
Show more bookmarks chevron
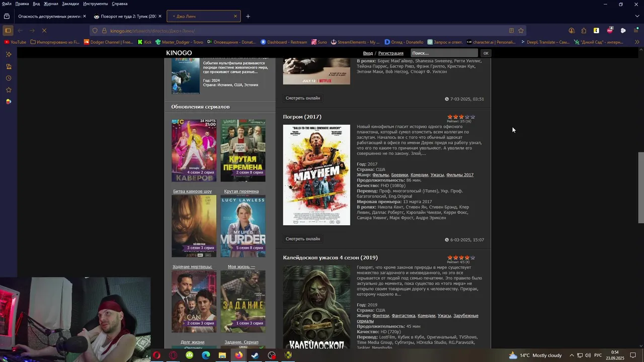pyautogui.click(x=637, y=42)
